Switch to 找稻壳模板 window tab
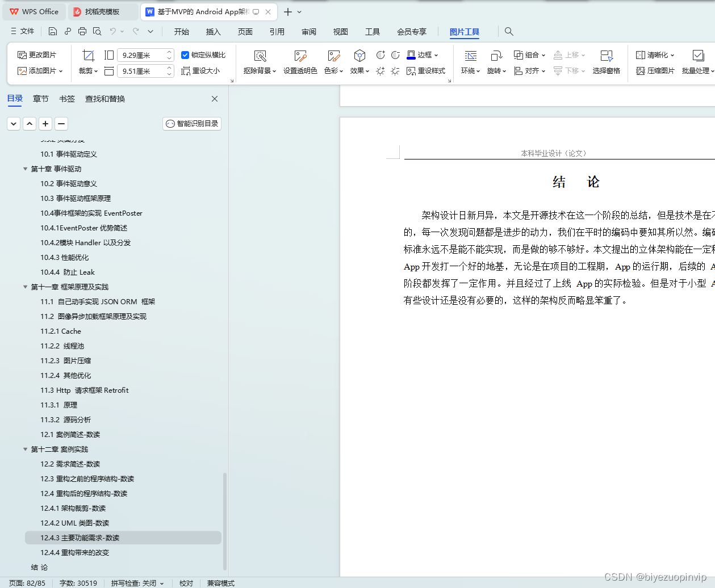Viewport: 715px width, 588px height. click(x=102, y=11)
